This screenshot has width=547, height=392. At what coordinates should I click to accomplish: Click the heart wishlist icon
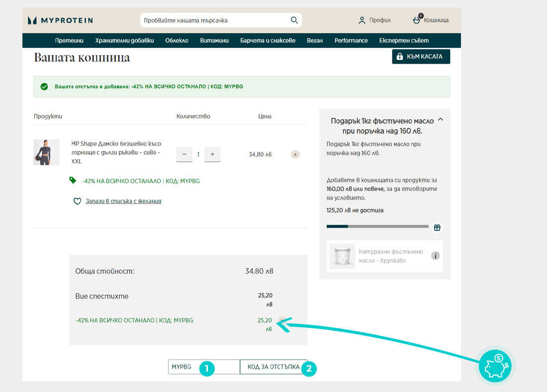coord(78,201)
